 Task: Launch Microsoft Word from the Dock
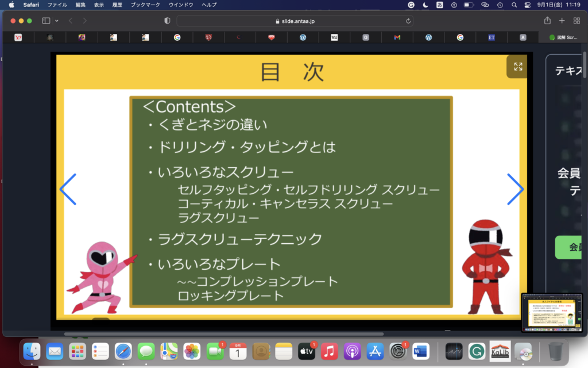421,350
